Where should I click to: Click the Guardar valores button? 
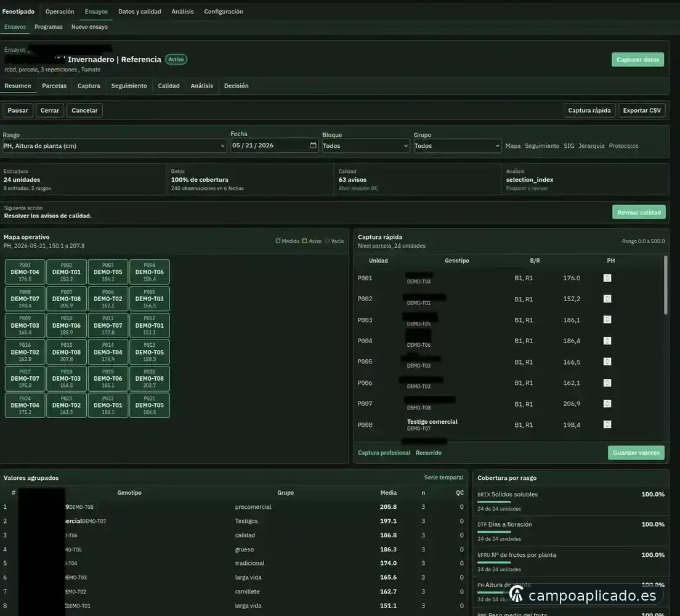click(x=636, y=453)
